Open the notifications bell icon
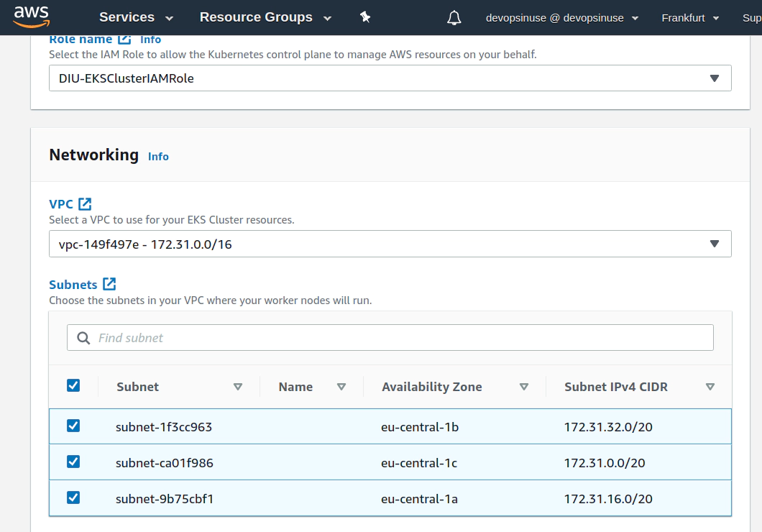The height and width of the screenshot is (532, 762). coord(454,18)
